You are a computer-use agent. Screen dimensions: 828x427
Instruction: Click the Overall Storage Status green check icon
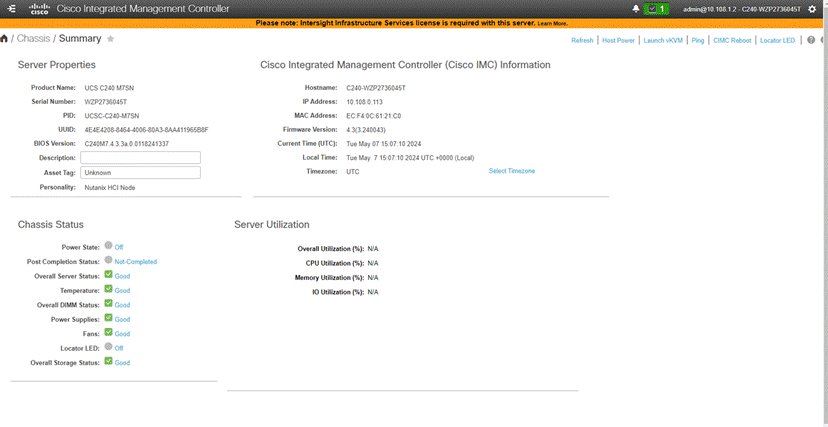[x=108, y=361]
